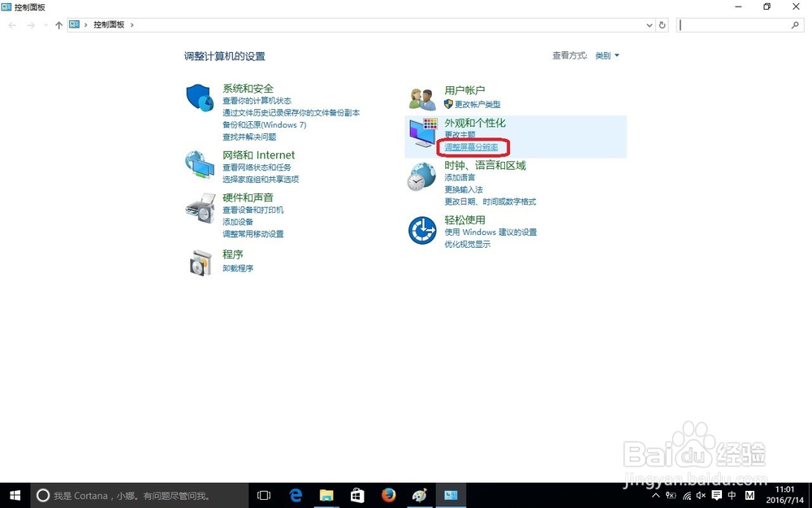Image resolution: width=812 pixels, height=508 pixels.
Task: Click the 卸载程序 link under 程序
Action: coord(238,268)
